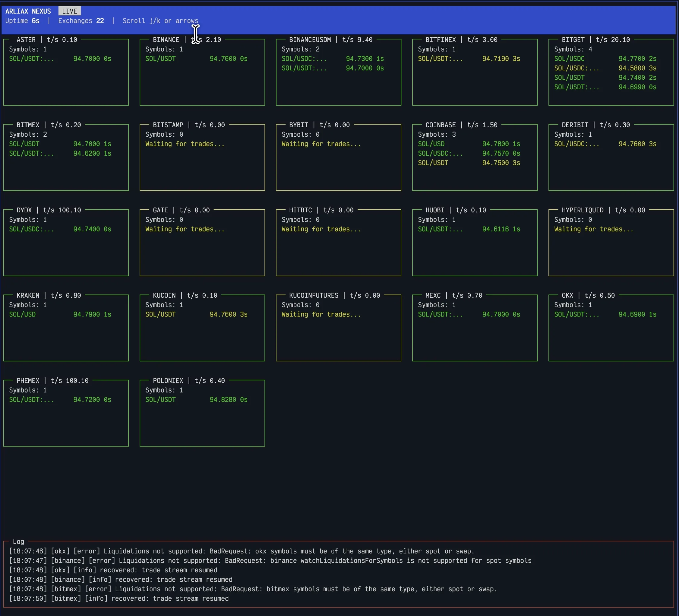This screenshot has height=616, width=679.
Task: Select the PHEMEX panel header
Action: click(x=52, y=381)
